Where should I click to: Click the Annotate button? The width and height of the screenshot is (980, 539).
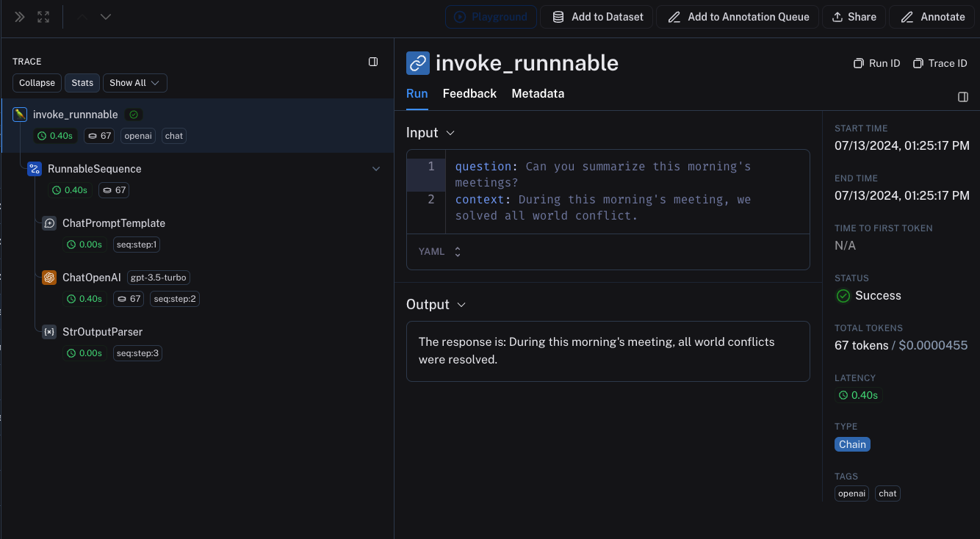[932, 17]
